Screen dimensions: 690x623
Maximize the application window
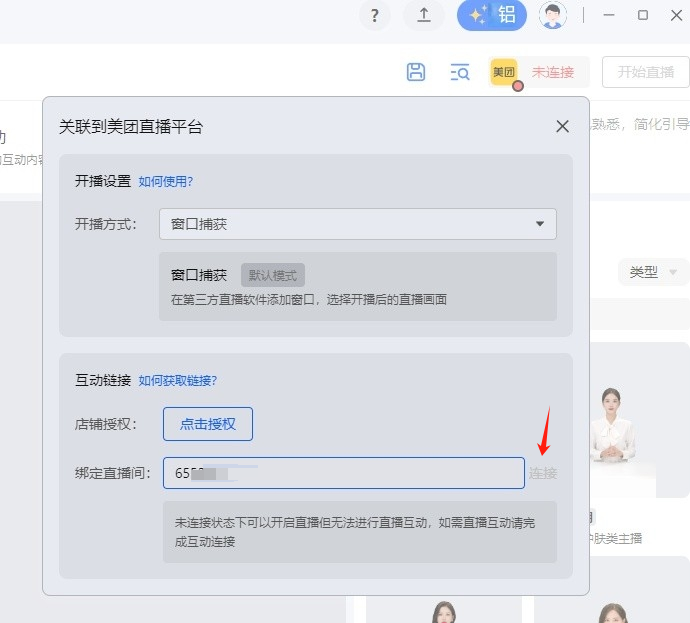coord(643,15)
